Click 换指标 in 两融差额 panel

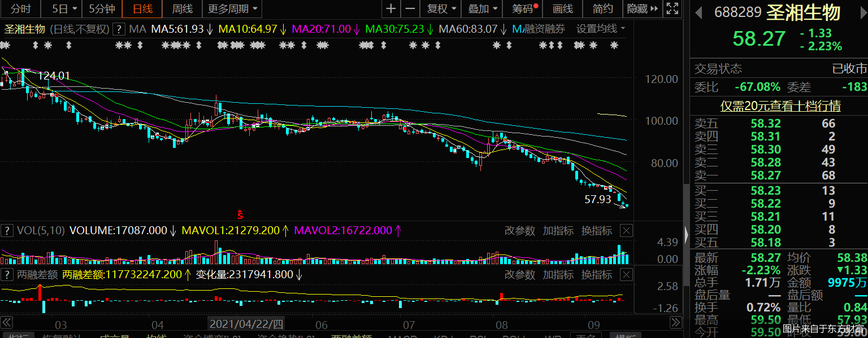tap(597, 275)
